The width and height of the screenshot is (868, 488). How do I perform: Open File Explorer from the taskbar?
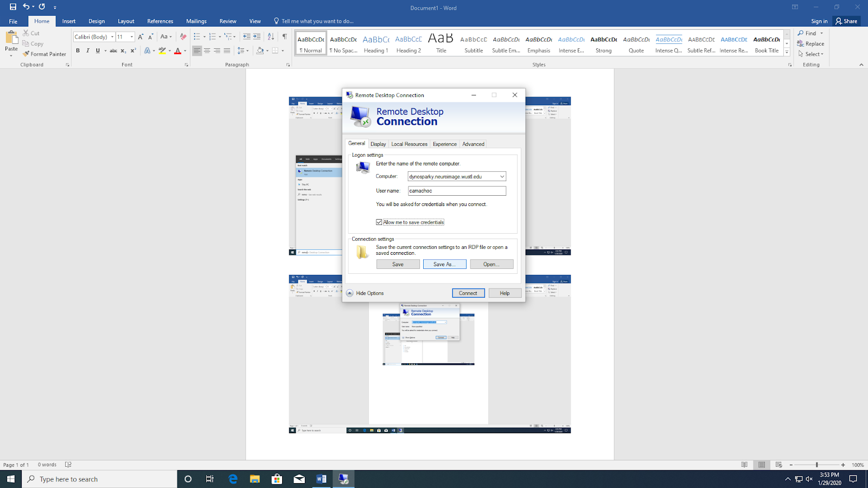(255, 479)
